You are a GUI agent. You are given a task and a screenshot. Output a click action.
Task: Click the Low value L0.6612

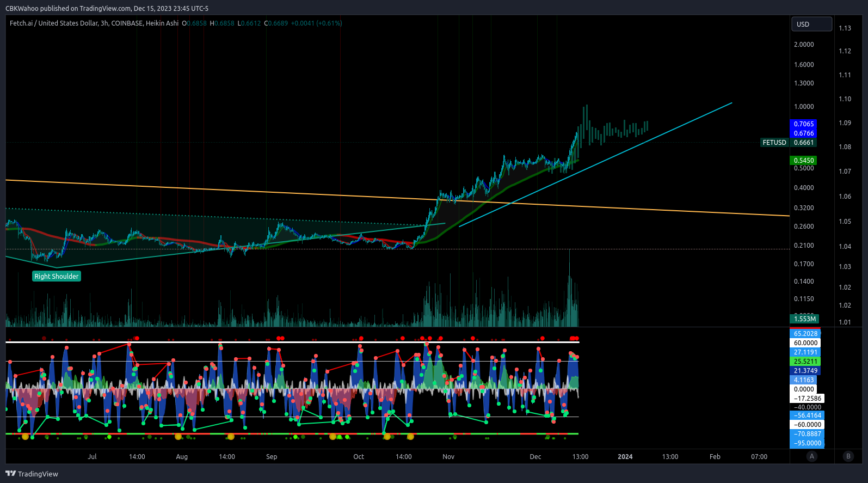(x=249, y=23)
